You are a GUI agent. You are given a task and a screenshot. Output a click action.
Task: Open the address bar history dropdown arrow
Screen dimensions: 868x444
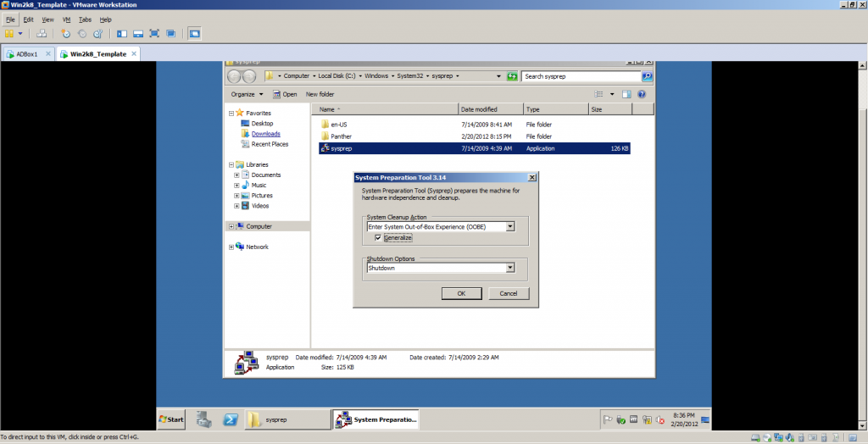[x=498, y=76]
